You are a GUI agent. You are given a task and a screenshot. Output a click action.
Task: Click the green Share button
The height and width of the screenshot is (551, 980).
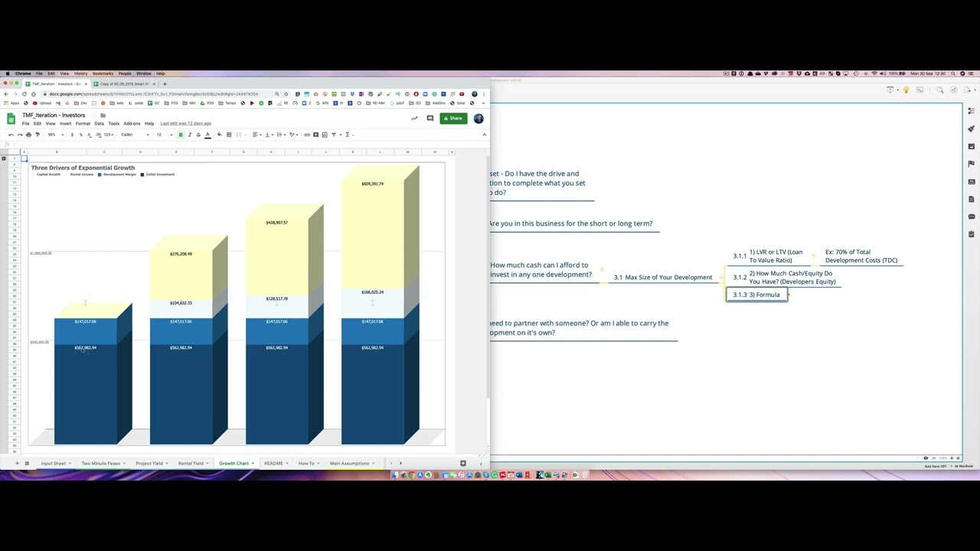(x=453, y=119)
